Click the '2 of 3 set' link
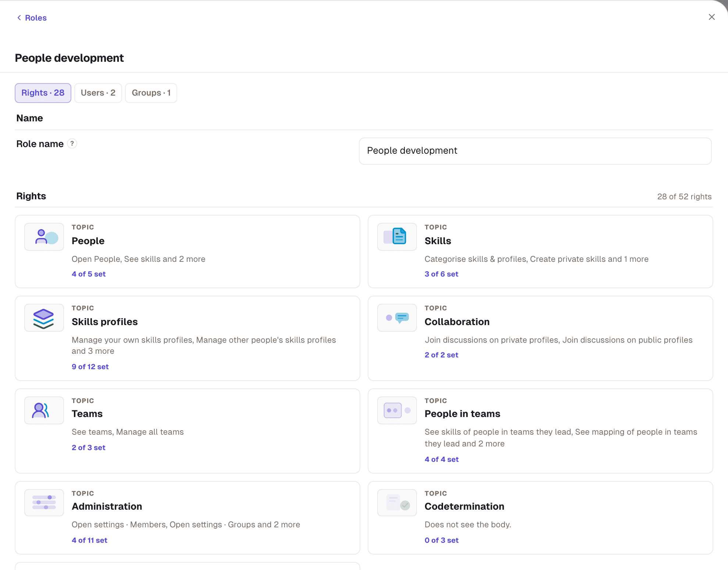728x570 pixels. pyautogui.click(x=88, y=448)
